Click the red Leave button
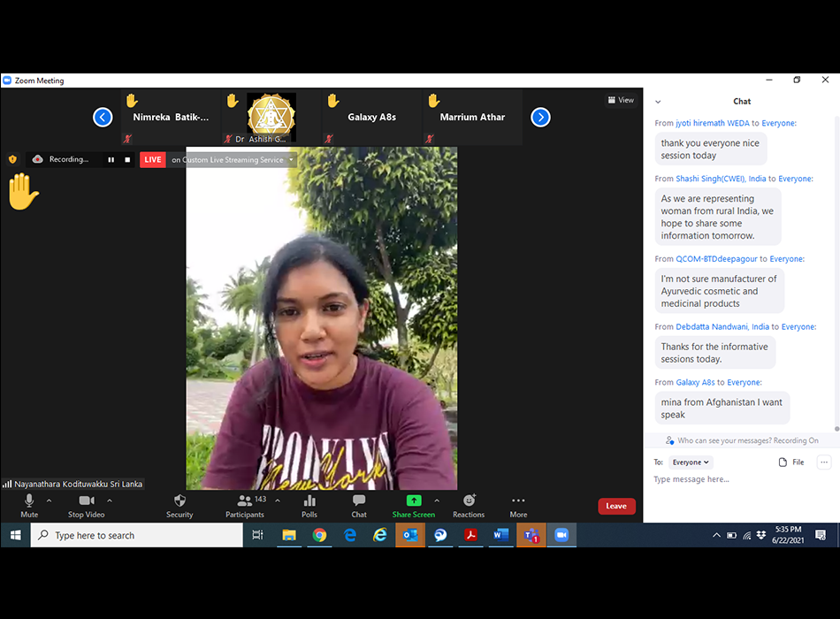Viewport: 840px width, 619px height. point(616,506)
